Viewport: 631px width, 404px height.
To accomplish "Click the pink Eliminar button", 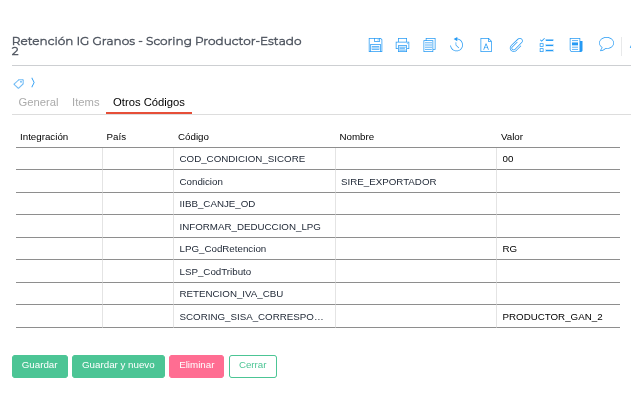I will 196,366.
